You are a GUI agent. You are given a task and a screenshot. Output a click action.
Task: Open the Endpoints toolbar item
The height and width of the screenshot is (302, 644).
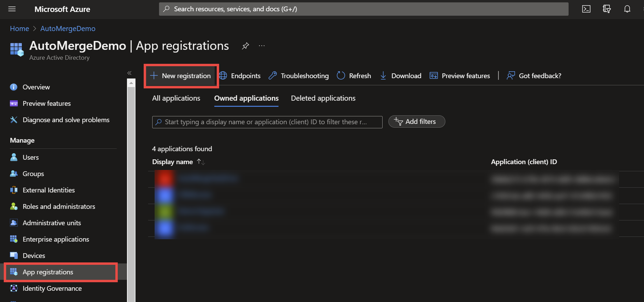[x=240, y=76]
